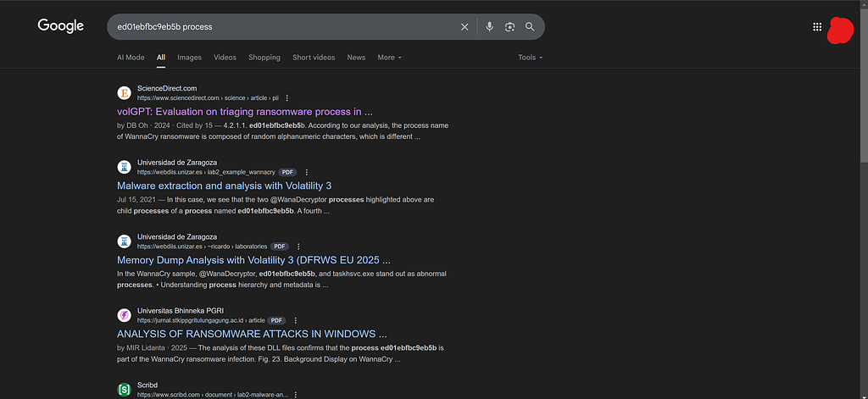Start voice search with microphone icon
868x399 pixels.
pyautogui.click(x=489, y=26)
